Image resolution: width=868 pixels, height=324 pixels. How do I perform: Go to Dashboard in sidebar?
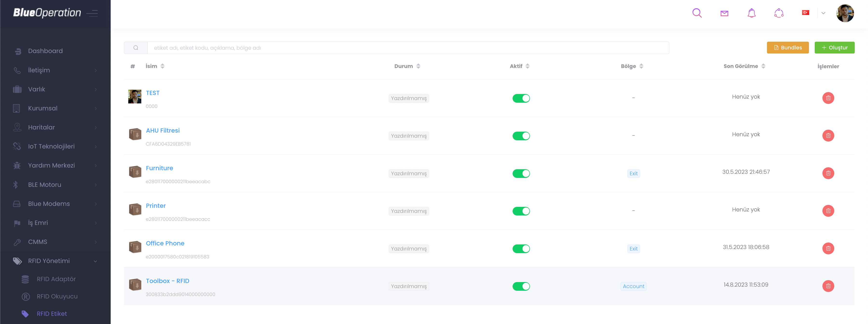click(46, 51)
